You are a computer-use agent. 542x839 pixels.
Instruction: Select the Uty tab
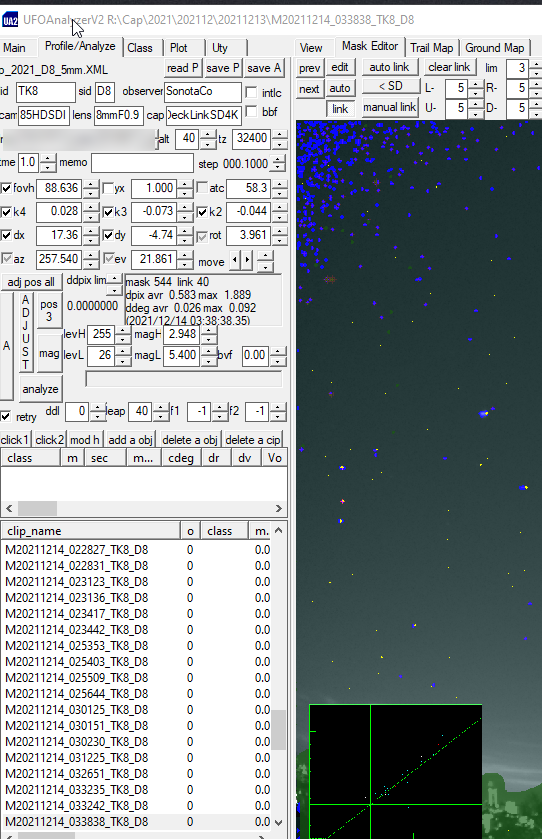tap(220, 48)
